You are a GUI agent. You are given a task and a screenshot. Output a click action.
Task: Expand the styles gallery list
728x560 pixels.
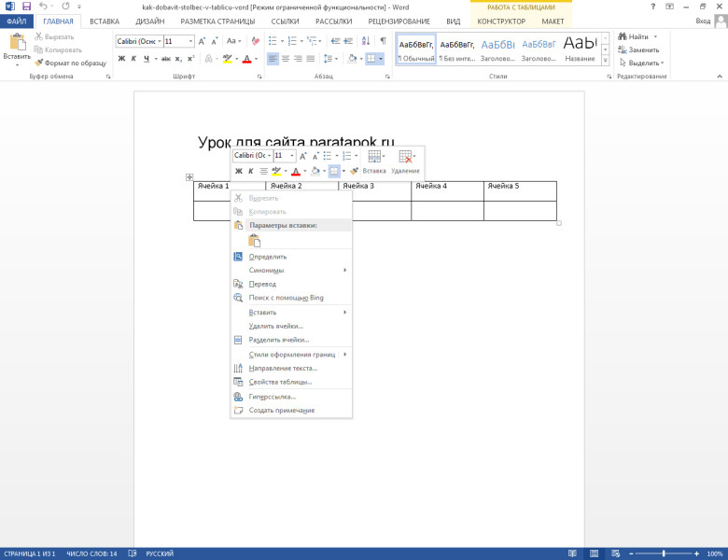point(605,61)
